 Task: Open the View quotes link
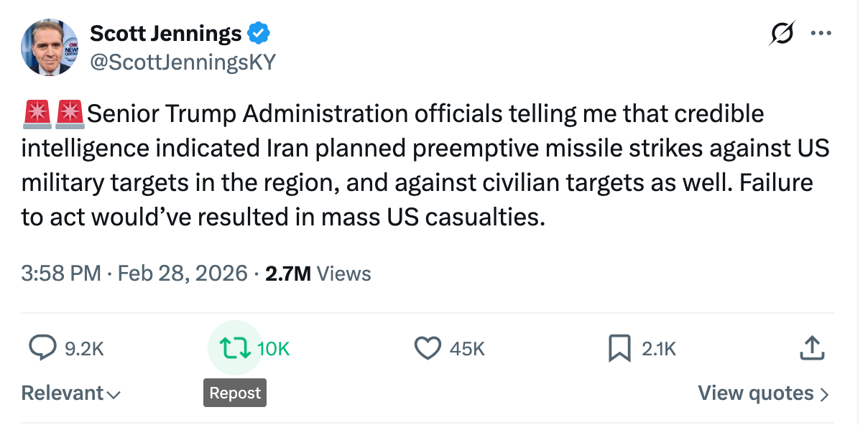(x=763, y=393)
